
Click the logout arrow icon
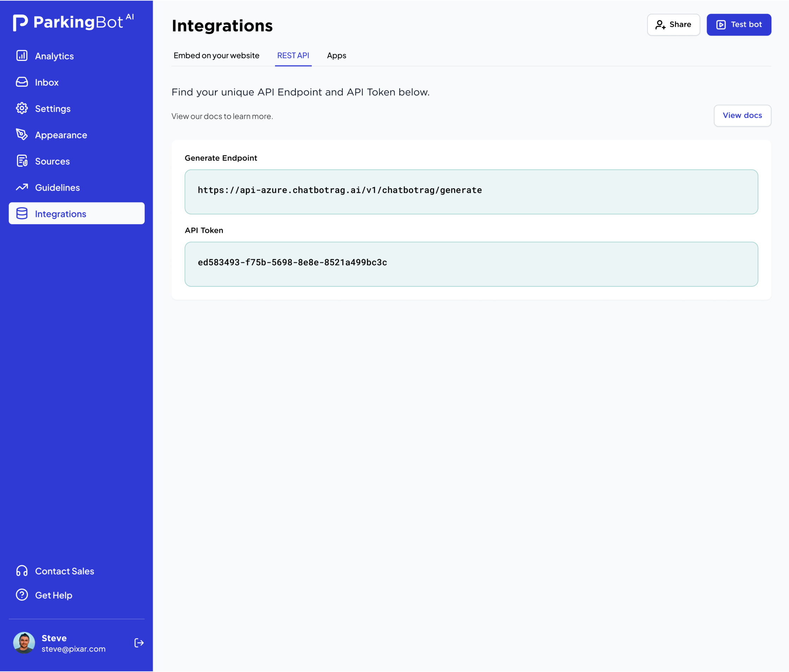point(139,643)
